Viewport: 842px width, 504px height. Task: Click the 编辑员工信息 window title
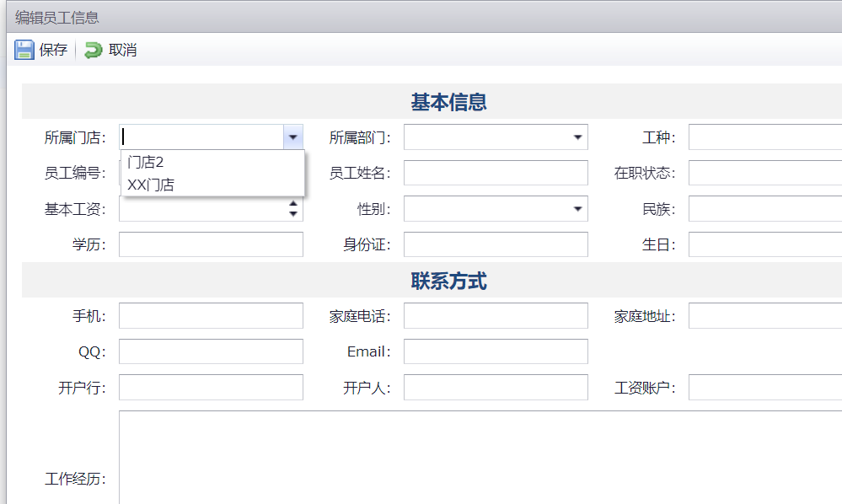57,18
